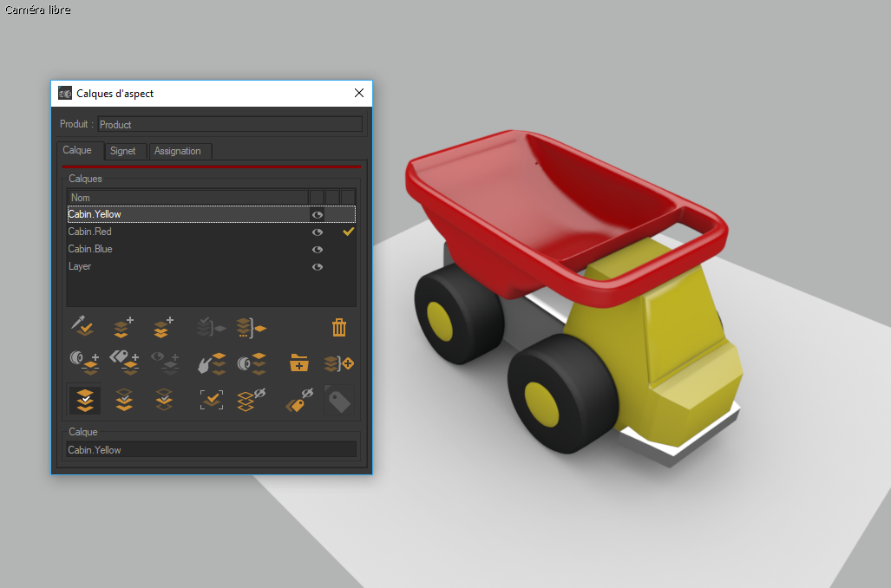Toggle visibility of the Cabin.Blue layer
Image resolution: width=891 pixels, height=588 pixels.
pyautogui.click(x=318, y=250)
